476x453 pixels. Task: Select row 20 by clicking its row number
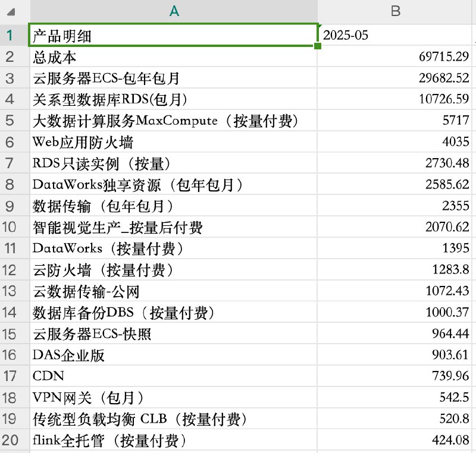tap(11, 441)
